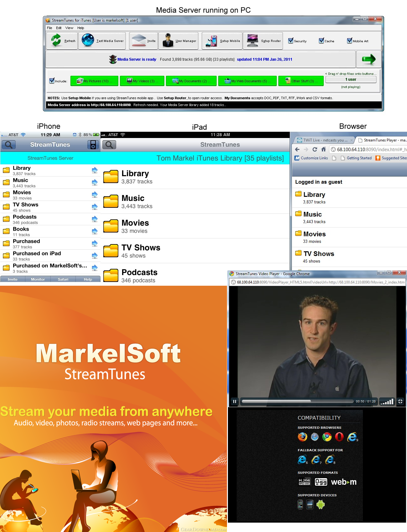Click My Web Documents (5) button

pos(248,81)
